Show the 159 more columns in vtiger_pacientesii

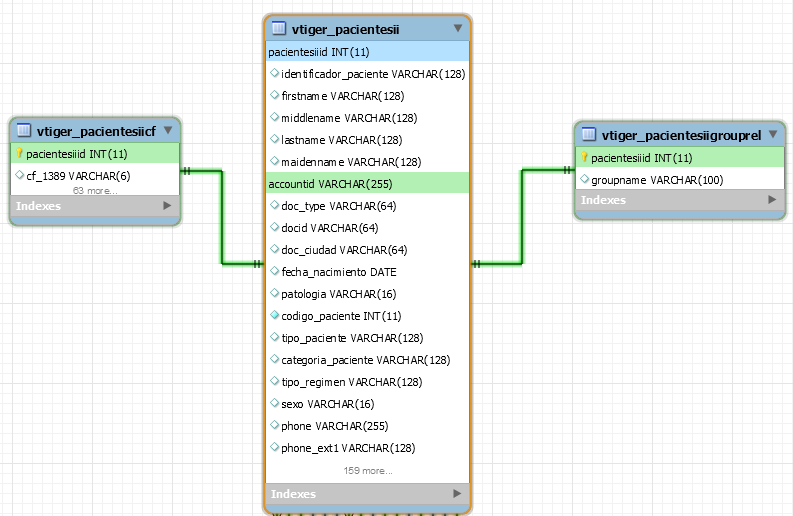(368, 470)
